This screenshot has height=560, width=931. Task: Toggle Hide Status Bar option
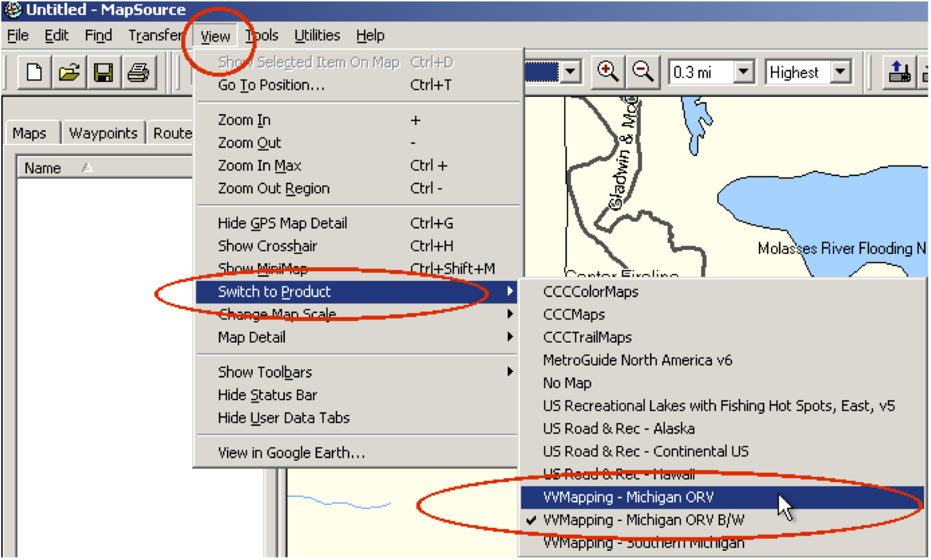357,395
